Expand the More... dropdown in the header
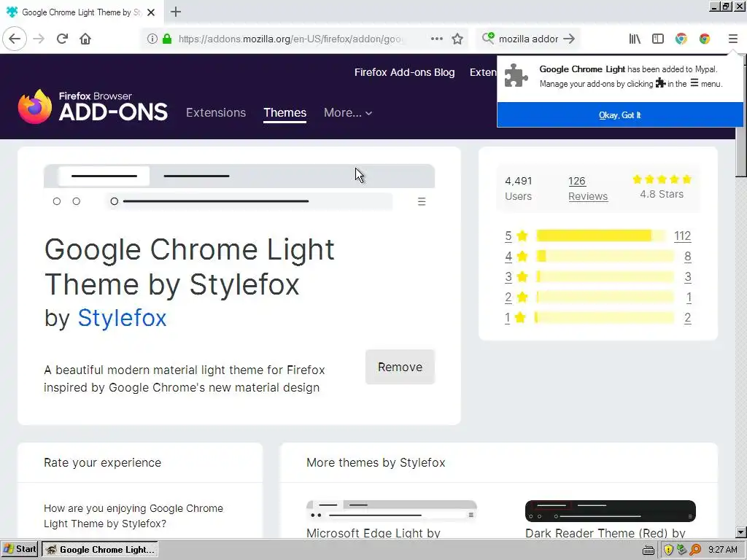The height and width of the screenshot is (560, 747). click(x=348, y=113)
